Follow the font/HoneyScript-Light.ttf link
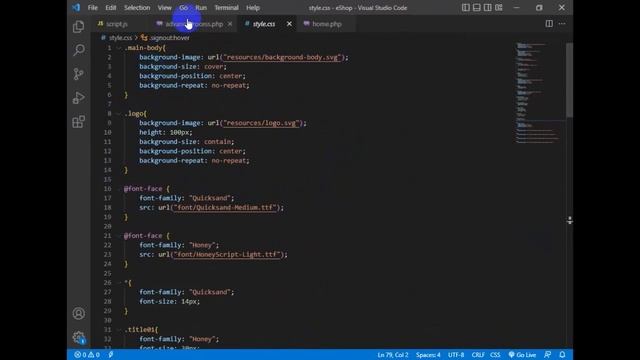This screenshot has height=360, width=640. coord(227,254)
